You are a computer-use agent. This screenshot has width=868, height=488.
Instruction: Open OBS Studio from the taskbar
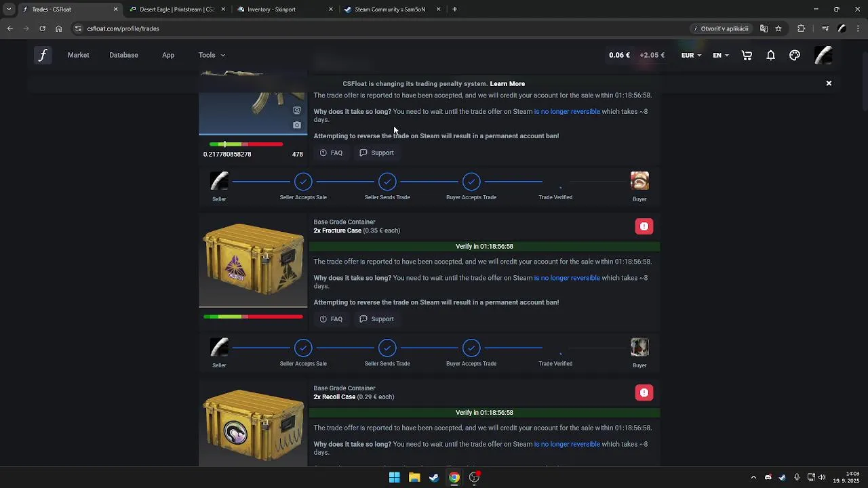tap(474, 477)
